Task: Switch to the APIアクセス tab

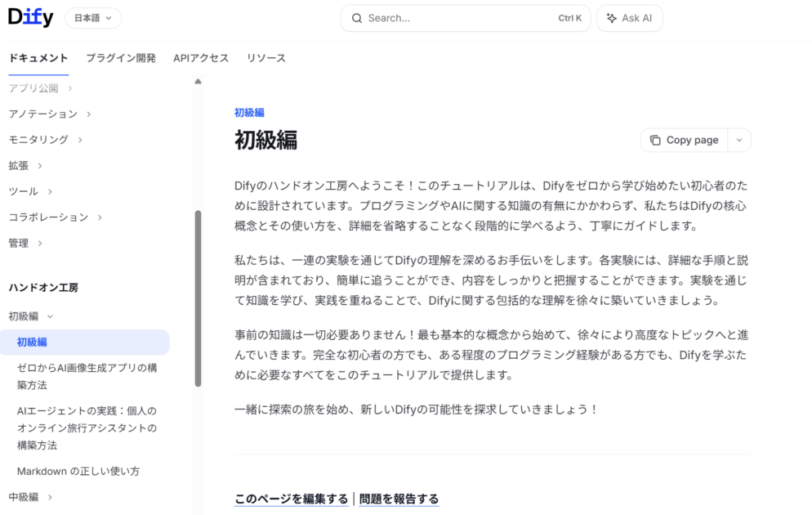Action: point(201,58)
